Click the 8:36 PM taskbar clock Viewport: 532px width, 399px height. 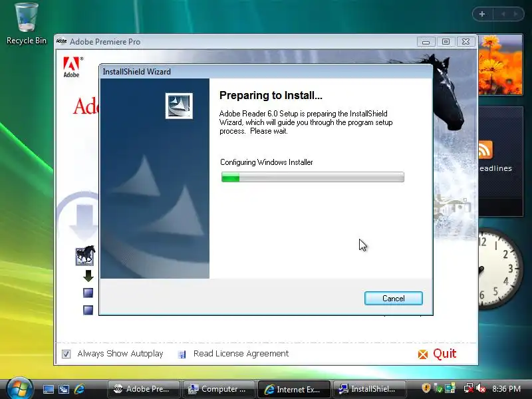(506, 389)
